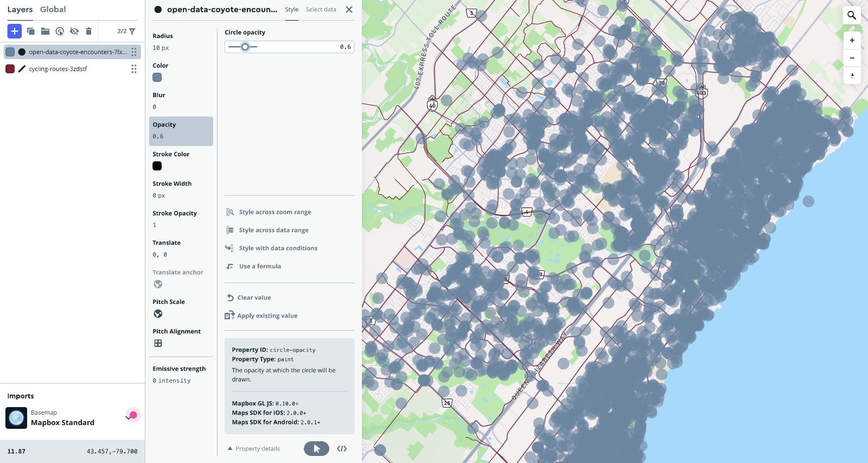This screenshot has height=463, width=868.
Task: Expand the Style across zoom range option
Action: (x=275, y=212)
